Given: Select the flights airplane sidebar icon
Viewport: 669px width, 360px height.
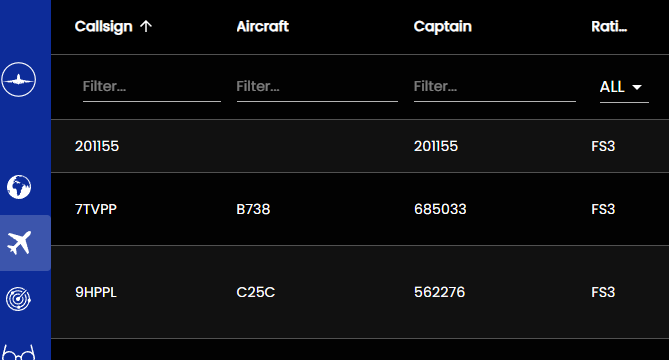Looking at the screenshot, I should tap(19, 243).
